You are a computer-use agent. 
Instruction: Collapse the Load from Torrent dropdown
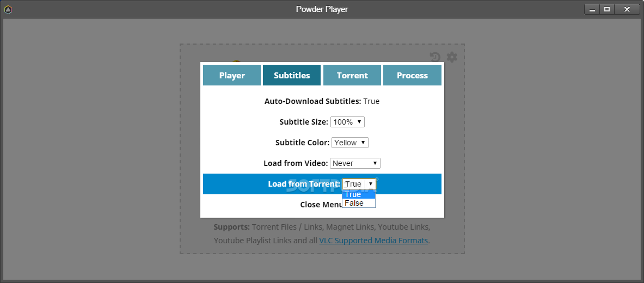[x=359, y=184]
